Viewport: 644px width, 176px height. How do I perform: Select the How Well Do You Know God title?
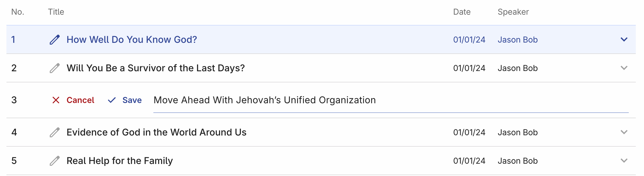(132, 40)
